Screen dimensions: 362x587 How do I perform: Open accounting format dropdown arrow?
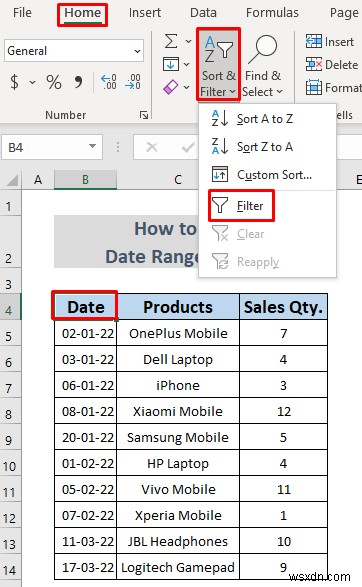point(32,82)
